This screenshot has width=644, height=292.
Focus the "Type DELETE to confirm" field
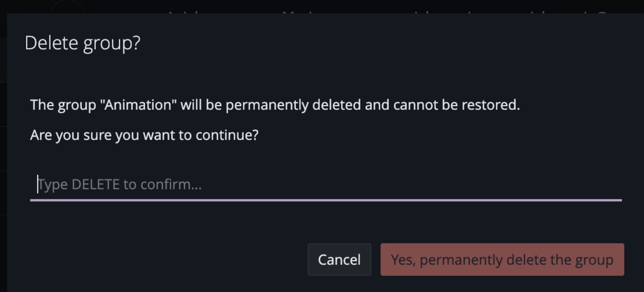[325, 184]
